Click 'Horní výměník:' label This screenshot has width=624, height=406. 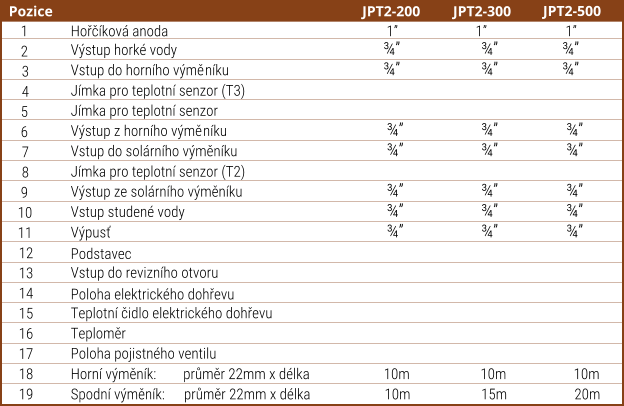pyautogui.click(x=113, y=375)
